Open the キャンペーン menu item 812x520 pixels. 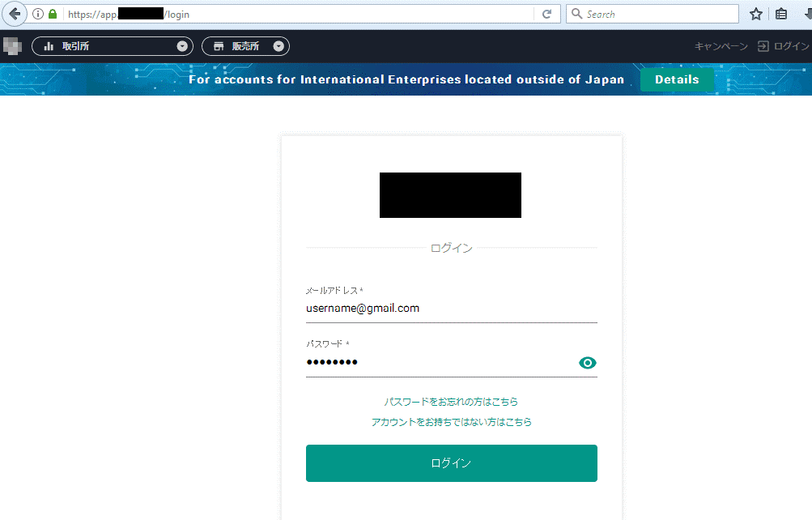pos(721,46)
